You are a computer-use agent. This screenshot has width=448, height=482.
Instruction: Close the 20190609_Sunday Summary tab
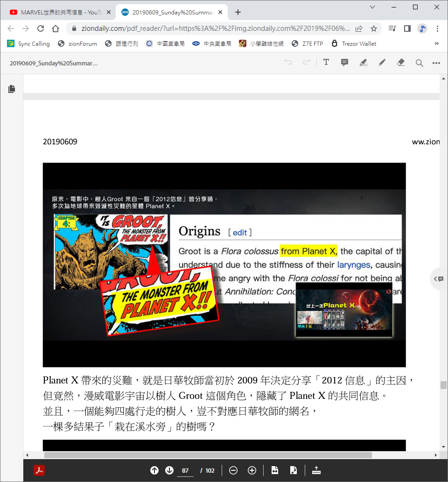pyautogui.click(x=220, y=12)
